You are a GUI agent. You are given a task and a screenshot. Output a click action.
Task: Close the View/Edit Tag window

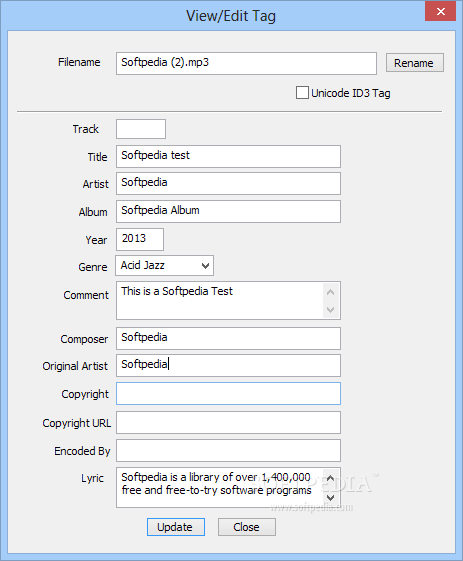(440, 11)
